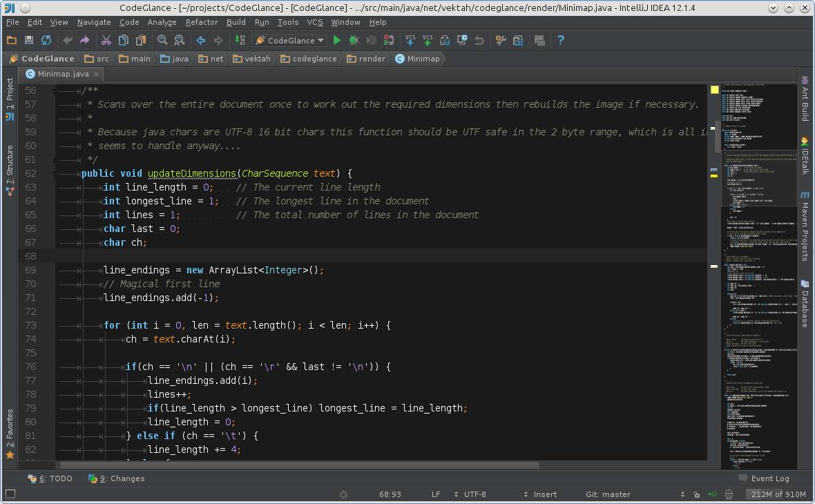Click the VCS commit changes up-arrow icon
The width and height of the screenshot is (815, 504).
[428, 40]
